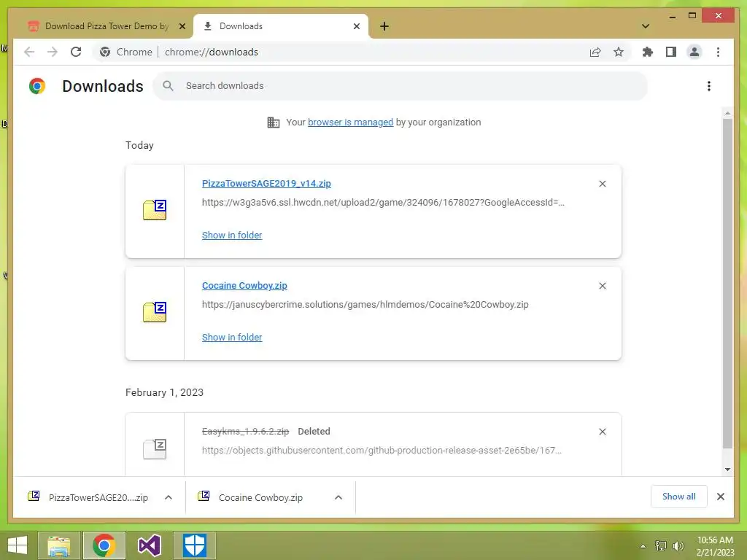The width and height of the screenshot is (747, 560).
Task: Close the download shelf bar
Action: click(720, 497)
